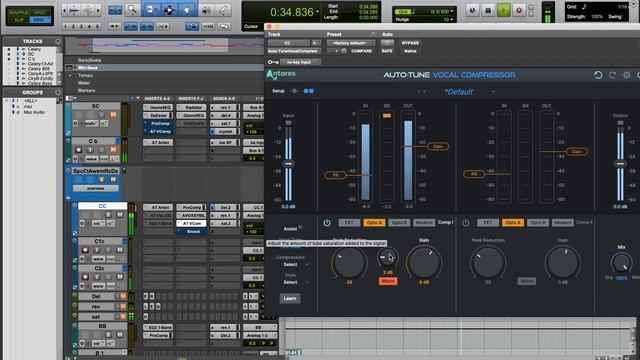Toggle the Comp I power button
Viewport: 640px width, 360px height.
pos(327,223)
